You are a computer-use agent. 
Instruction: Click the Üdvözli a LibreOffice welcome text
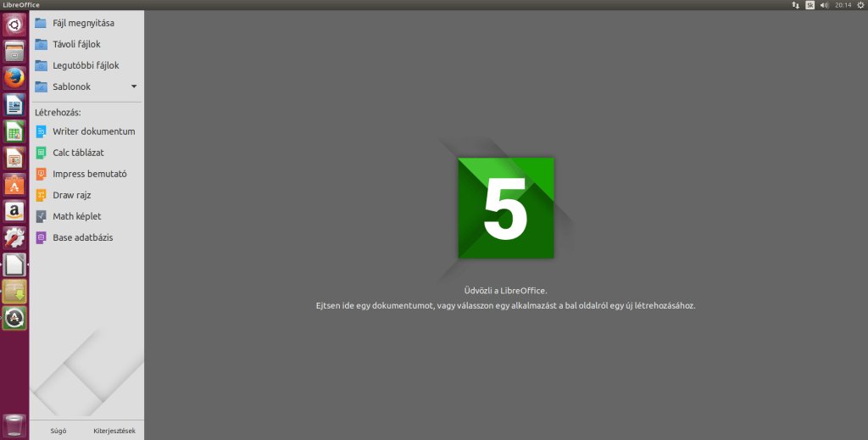[505, 291]
